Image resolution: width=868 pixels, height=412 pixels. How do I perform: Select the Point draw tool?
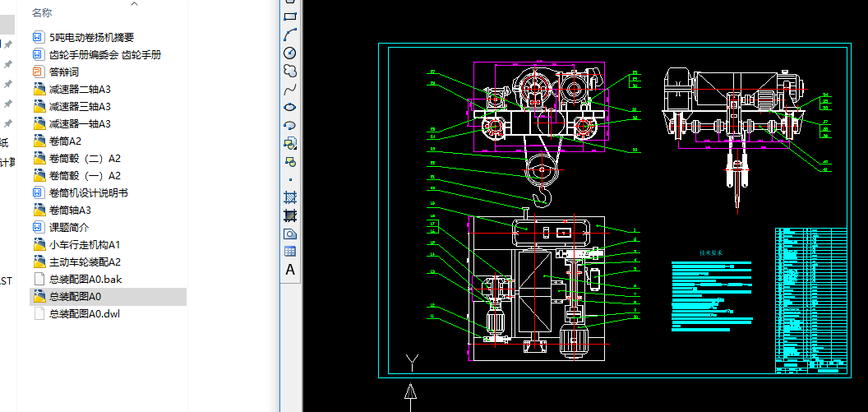click(x=290, y=179)
